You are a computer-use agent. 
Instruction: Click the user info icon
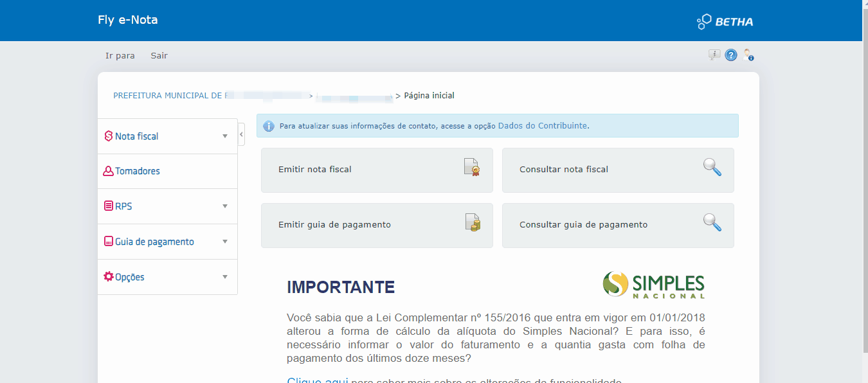(748, 55)
